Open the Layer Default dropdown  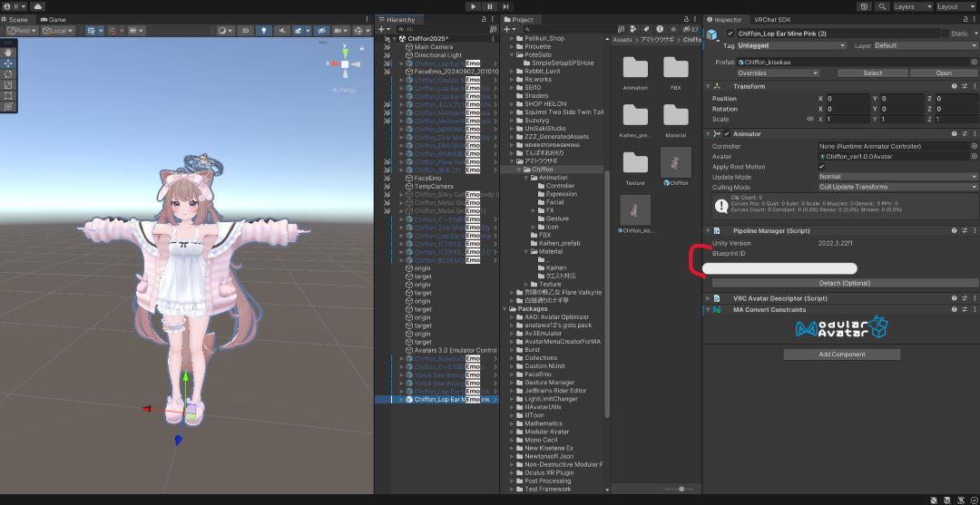925,45
